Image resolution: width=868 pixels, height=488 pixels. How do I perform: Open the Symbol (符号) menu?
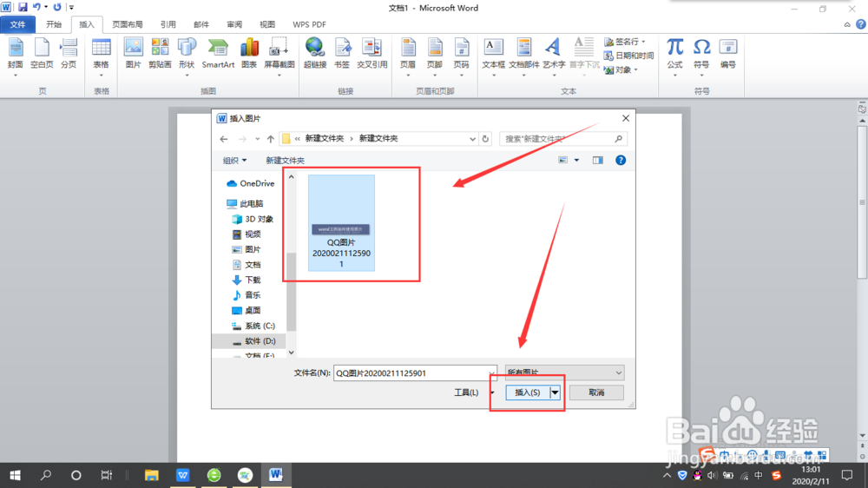(x=701, y=55)
